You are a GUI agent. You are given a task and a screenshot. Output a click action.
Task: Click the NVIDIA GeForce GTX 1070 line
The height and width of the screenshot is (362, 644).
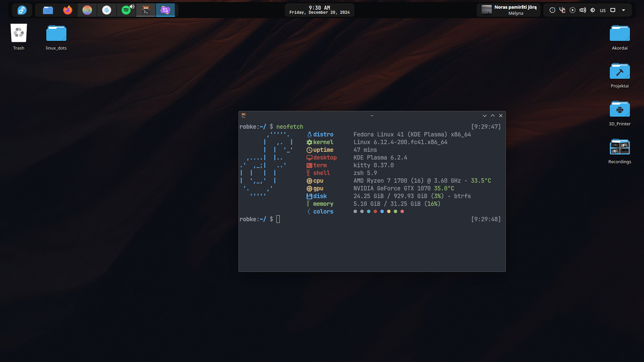pyautogui.click(x=404, y=189)
